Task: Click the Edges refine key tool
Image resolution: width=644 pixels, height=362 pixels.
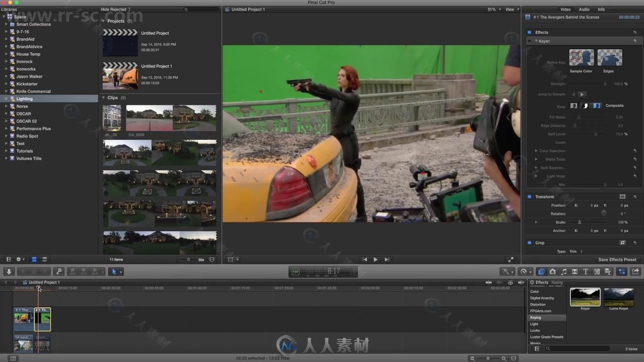Action: [x=609, y=58]
